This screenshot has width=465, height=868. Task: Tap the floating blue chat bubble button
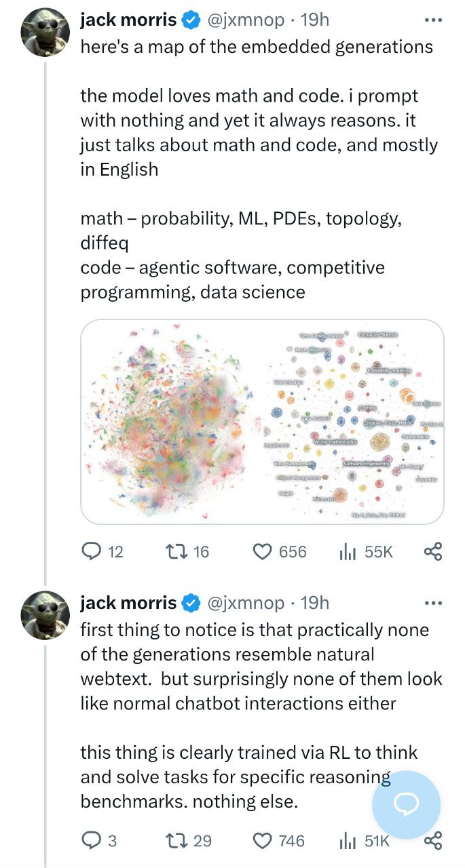[406, 804]
